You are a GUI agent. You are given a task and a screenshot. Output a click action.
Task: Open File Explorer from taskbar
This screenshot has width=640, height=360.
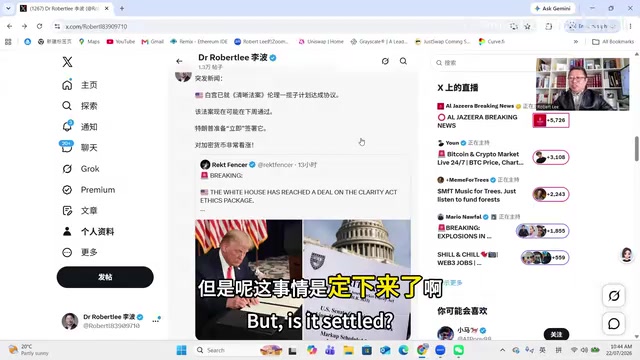point(348,350)
